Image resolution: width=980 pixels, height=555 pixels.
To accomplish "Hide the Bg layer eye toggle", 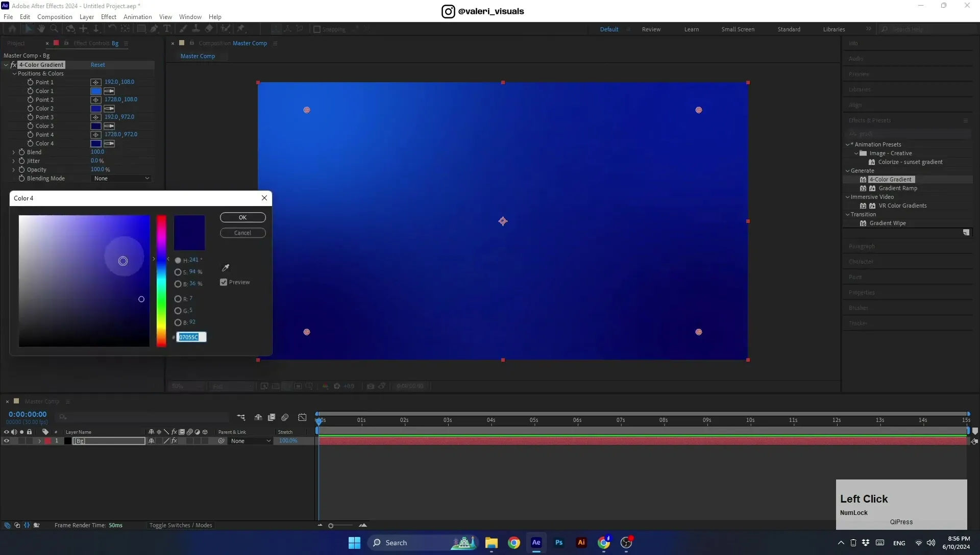I will [7, 441].
